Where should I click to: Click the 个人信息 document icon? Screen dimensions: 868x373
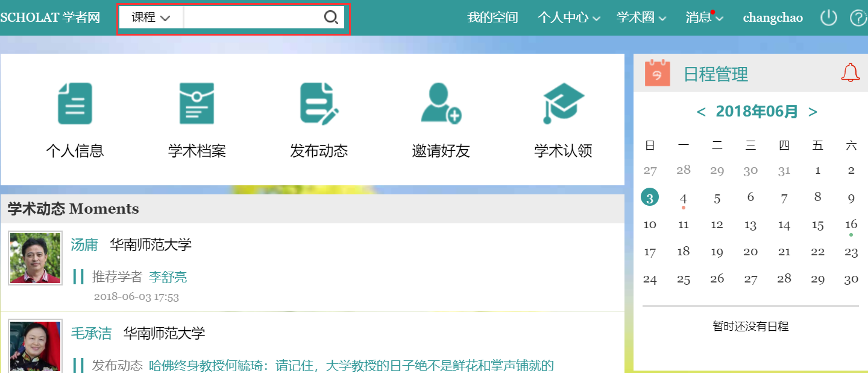[75, 104]
